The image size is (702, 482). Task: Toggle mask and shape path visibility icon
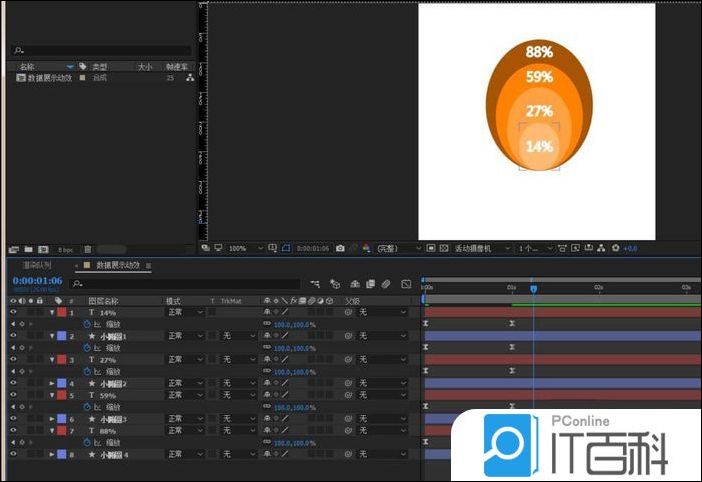pos(286,248)
